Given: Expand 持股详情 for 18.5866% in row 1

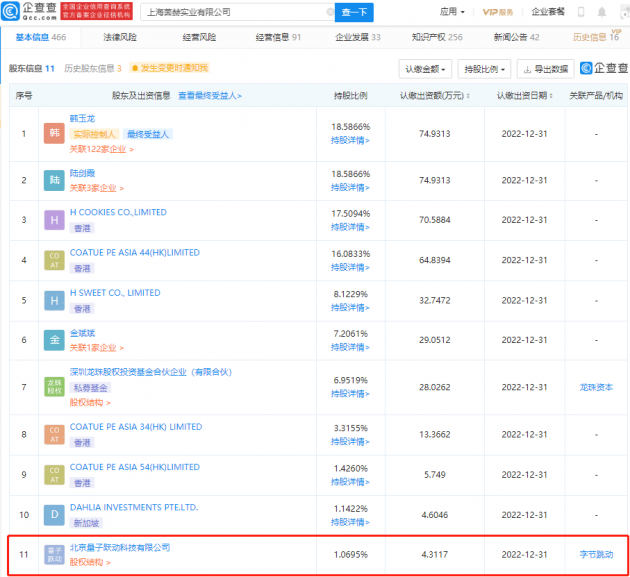Looking at the screenshot, I should point(350,140).
